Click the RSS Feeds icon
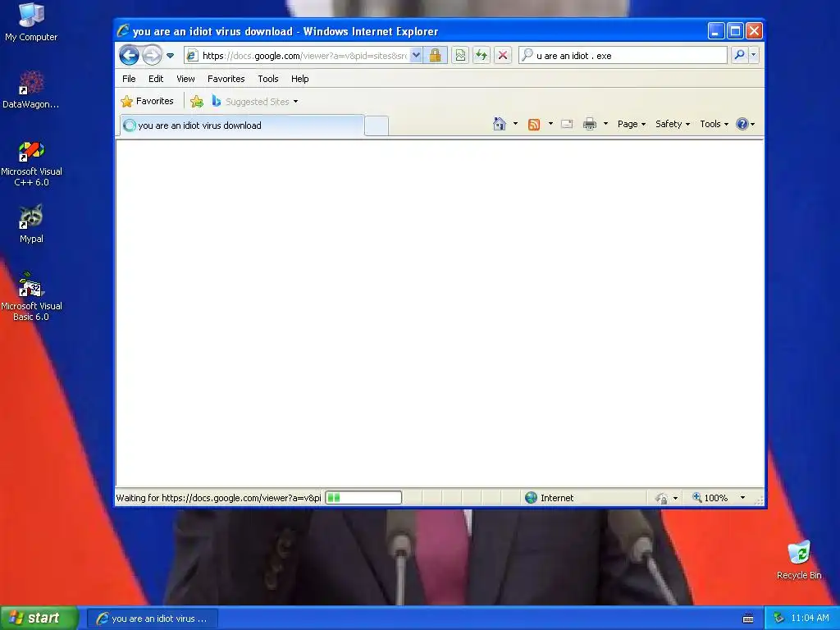This screenshot has height=630, width=840. click(x=534, y=125)
